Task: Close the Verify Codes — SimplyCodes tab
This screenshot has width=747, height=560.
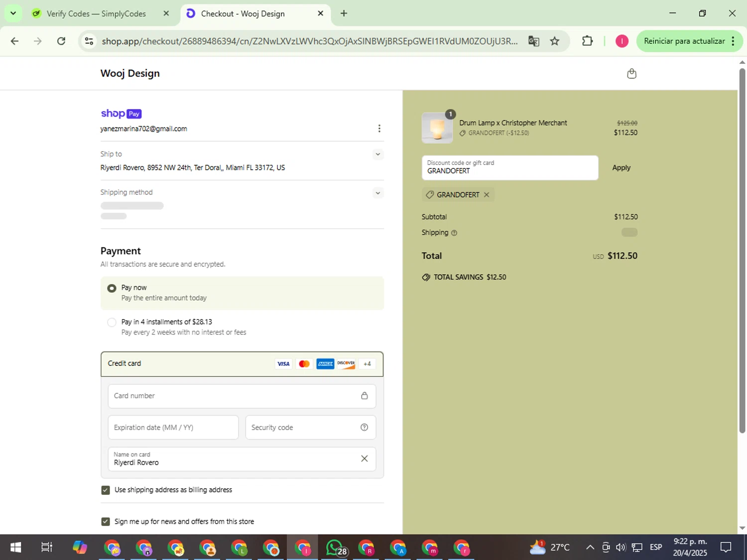Action: (x=166, y=13)
